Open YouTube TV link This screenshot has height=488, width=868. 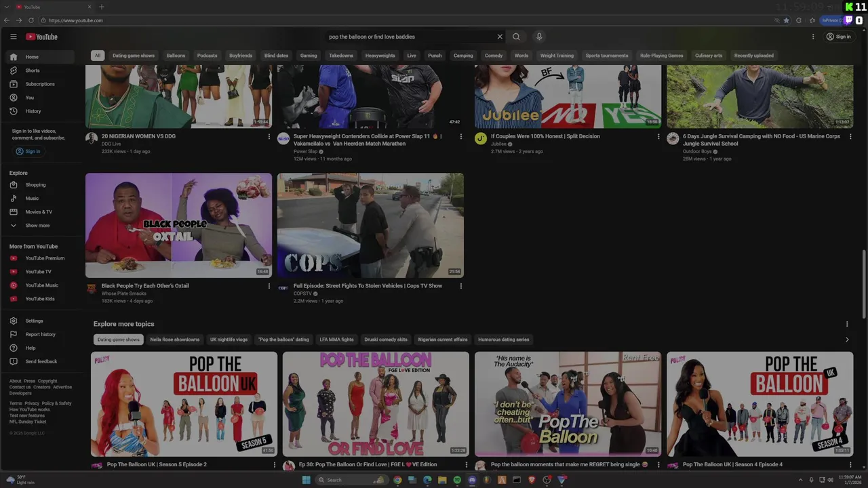tap(41, 272)
